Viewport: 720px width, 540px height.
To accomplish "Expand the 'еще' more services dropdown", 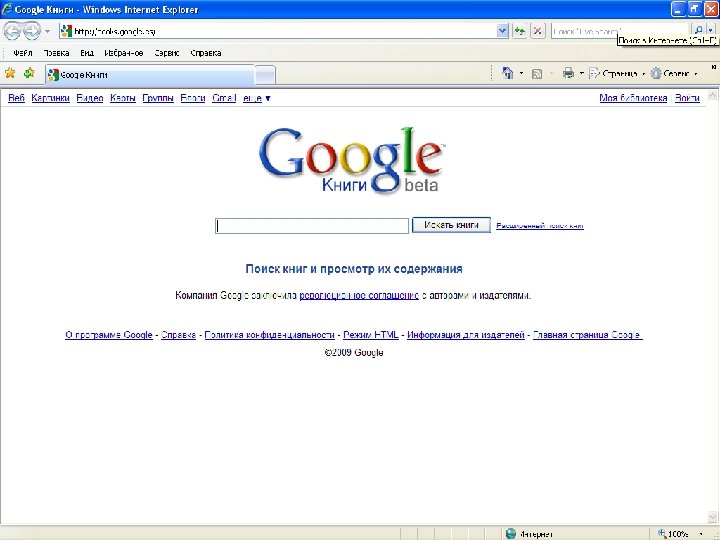I will point(257,98).
